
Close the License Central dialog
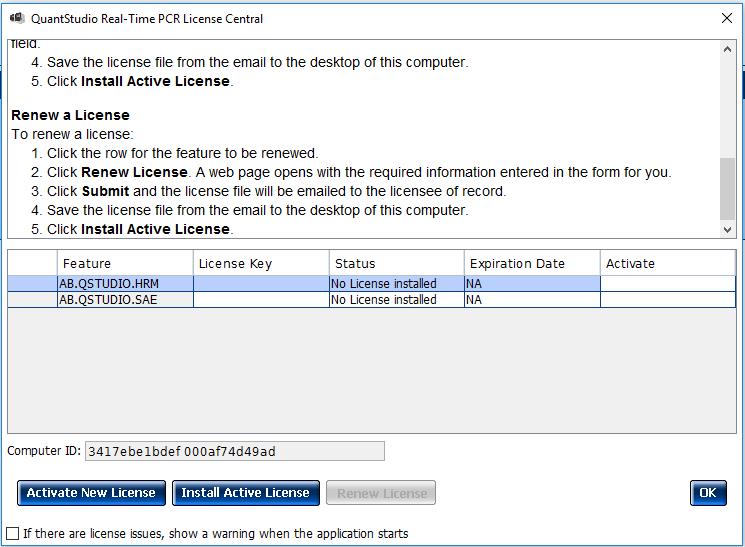point(726,18)
